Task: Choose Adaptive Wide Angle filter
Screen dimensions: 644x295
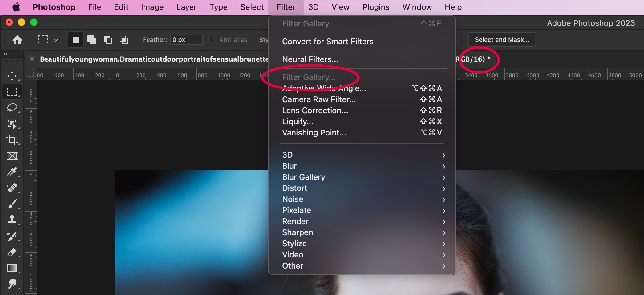Action: click(x=362, y=88)
